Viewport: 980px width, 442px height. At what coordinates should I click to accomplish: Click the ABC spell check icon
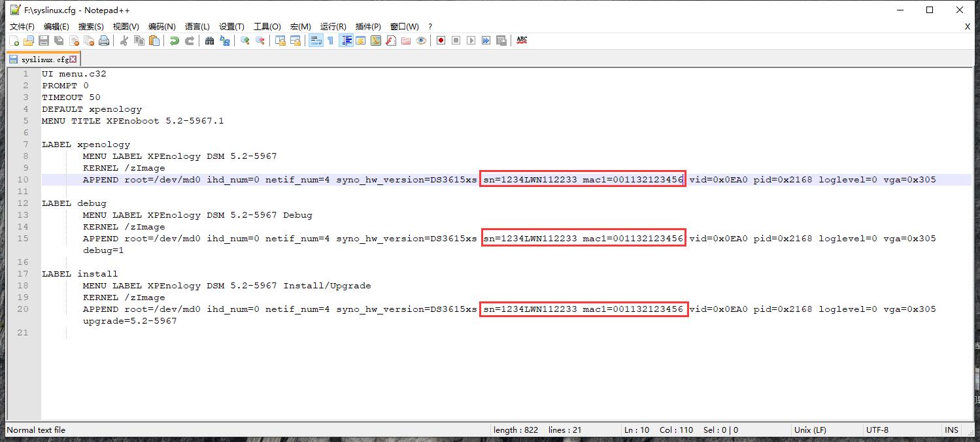pos(522,41)
